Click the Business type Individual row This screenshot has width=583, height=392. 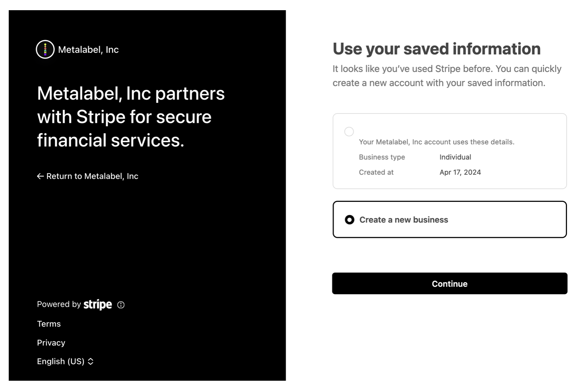[415, 157]
